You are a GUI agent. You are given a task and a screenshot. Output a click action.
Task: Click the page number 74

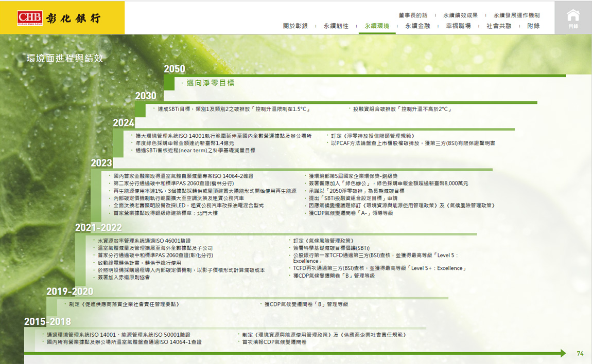(580, 354)
